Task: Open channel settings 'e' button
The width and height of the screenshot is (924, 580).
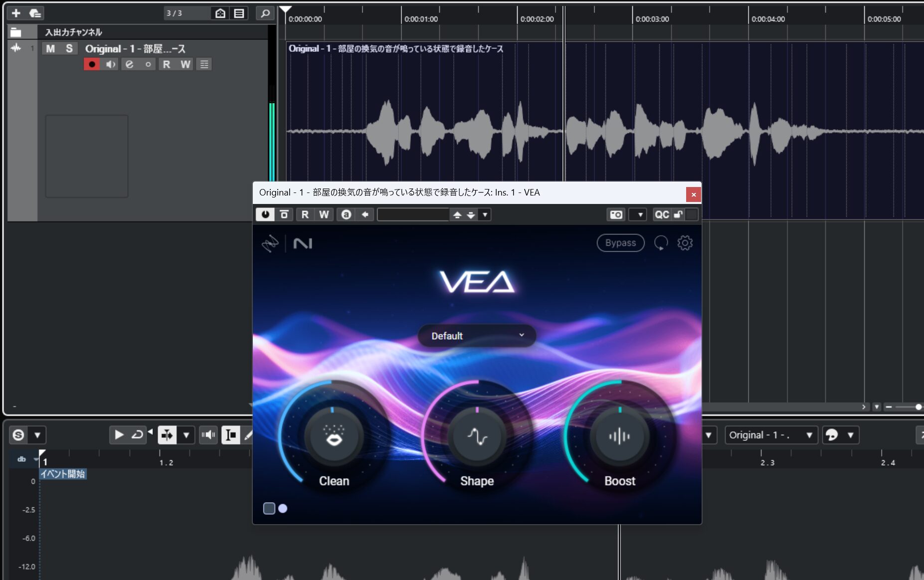Action: 129,64
